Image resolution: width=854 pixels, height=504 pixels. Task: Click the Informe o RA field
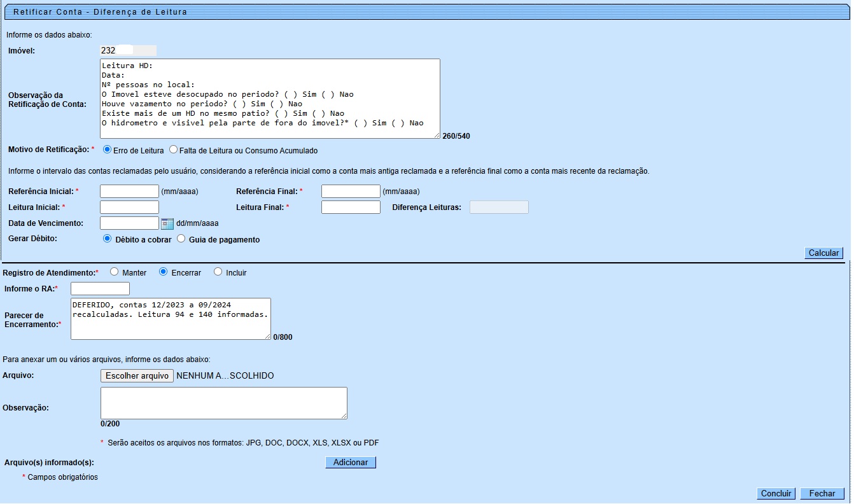pos(100,289)
